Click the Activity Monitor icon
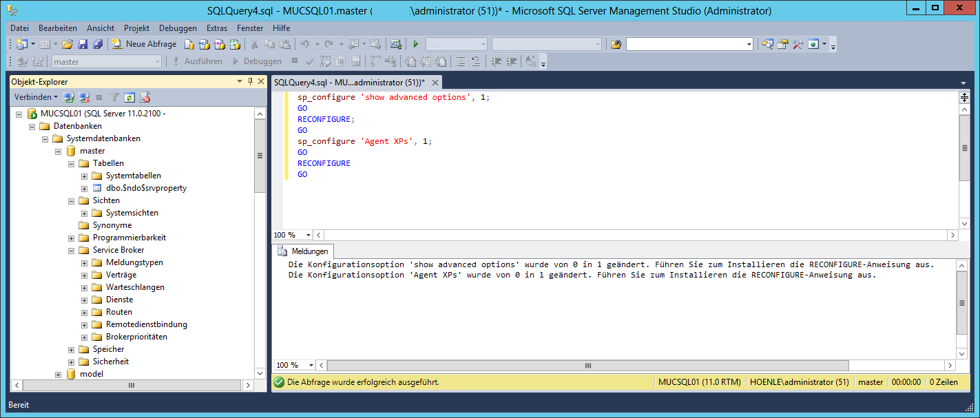 [x=395, y=44]
